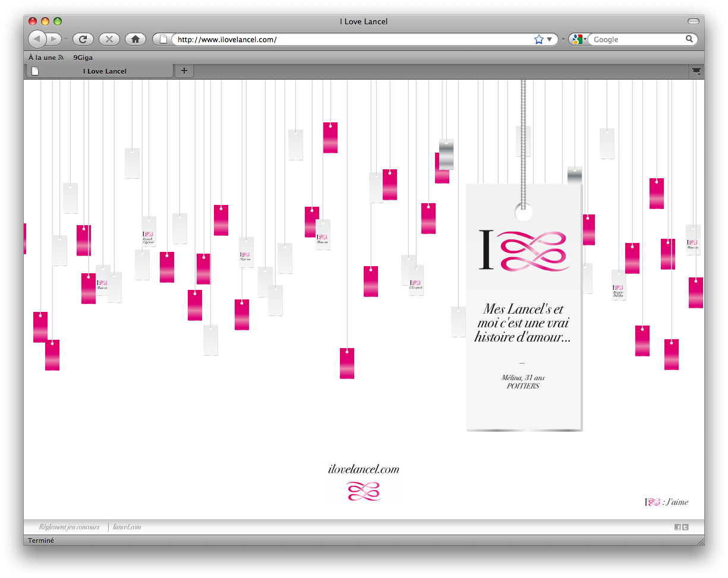Open the URL history dropdown arrow
The height and width of the screenshot is (578, 728).
pos(549,39)
